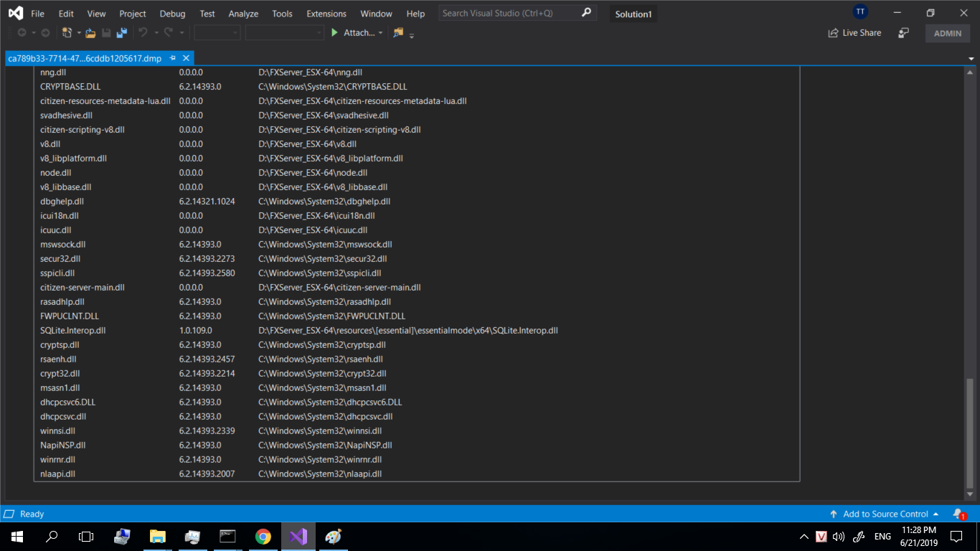This screenshot has width=980, height=551.
Task: Click the green Attach play icon
Action: (334, 33)
